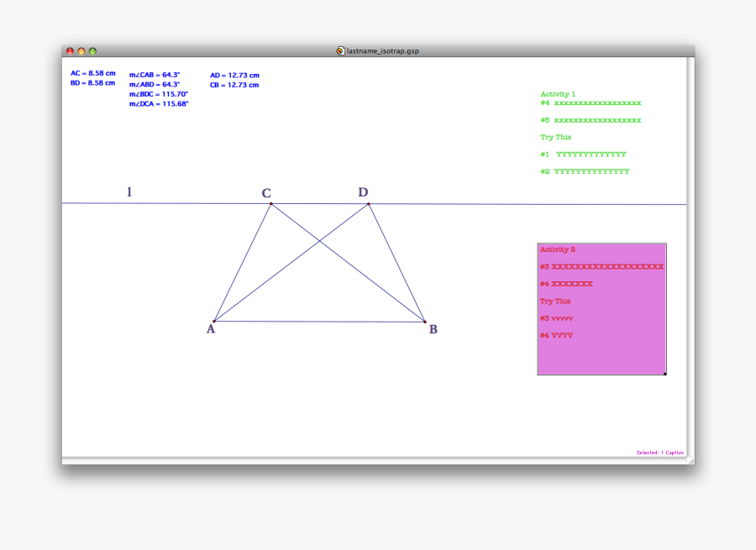Image resolution: width=756 pixels, height=550 pixels.
Task: Click the line l label
Action: point(129,191)
